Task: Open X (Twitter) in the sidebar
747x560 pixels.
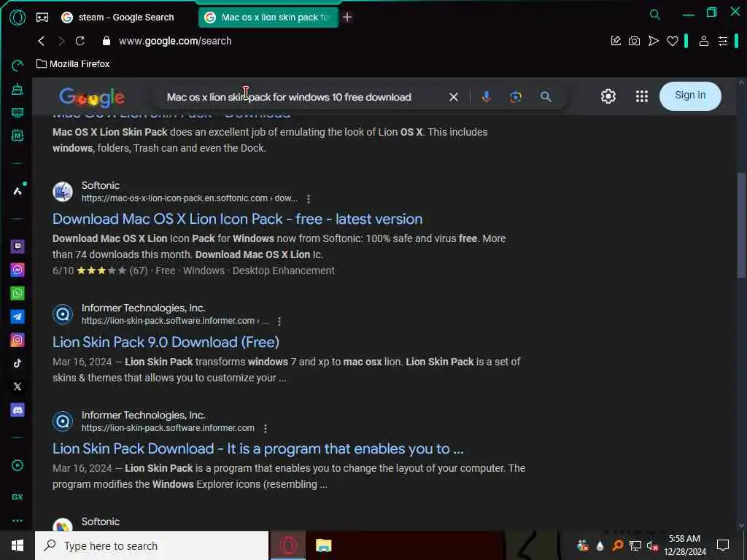Action: 18,386
